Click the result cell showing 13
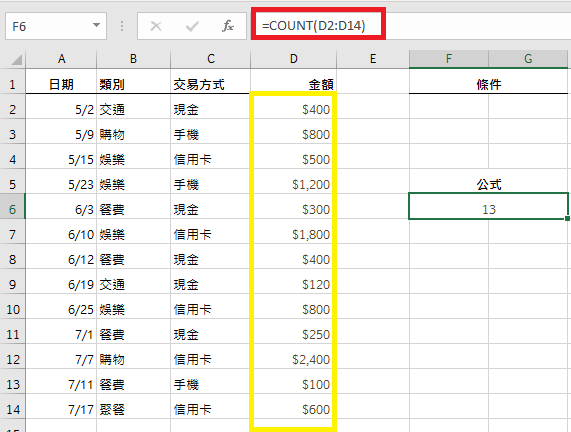This screenshot has height=432, width=571. (x=488, y=209)
